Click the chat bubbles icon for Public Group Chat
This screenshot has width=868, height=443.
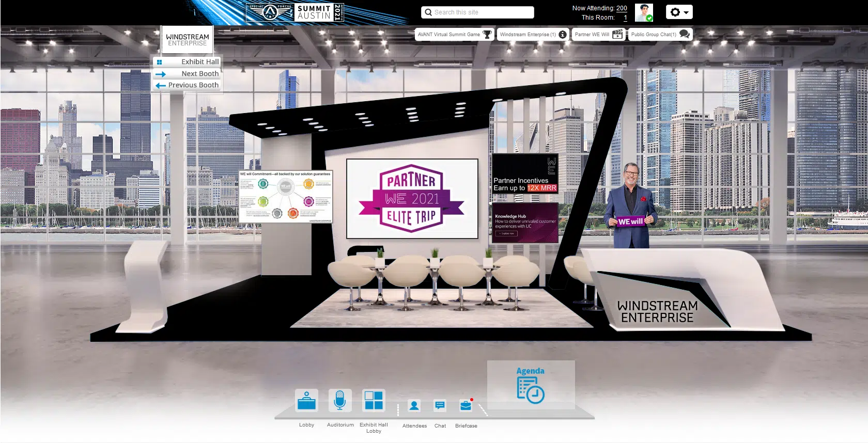tap(685, 34)
